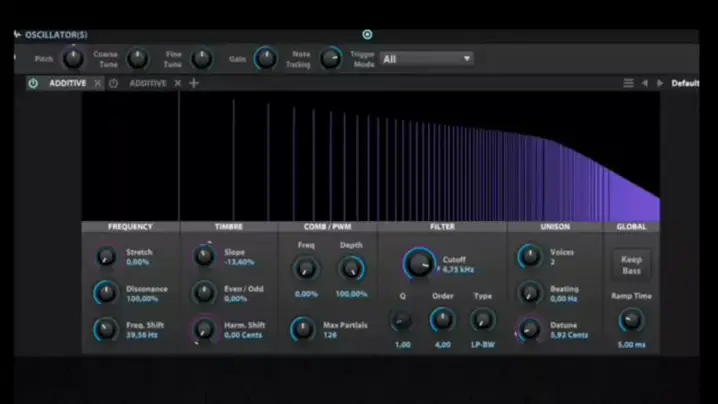
Task: Toggle power for the first Additive oscillator
Action: [33, 83]
